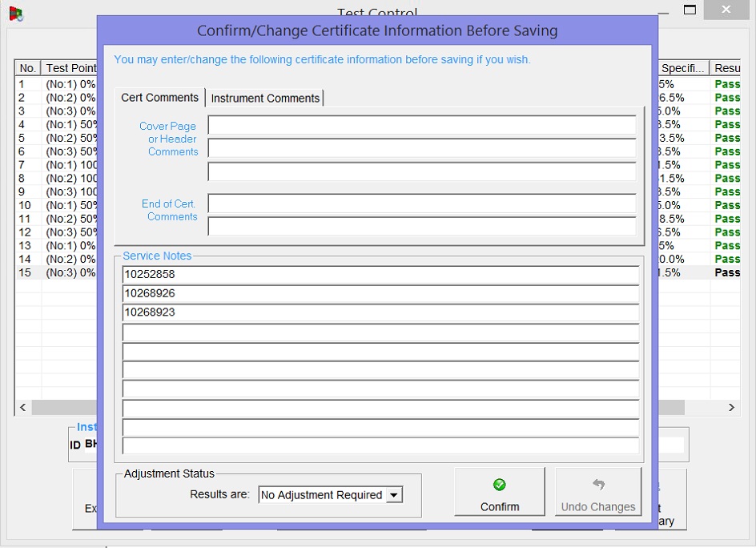This screenshot has width=756, height=548.
Task: Click the first End of Cert. comment field
Action: point(421,203)
